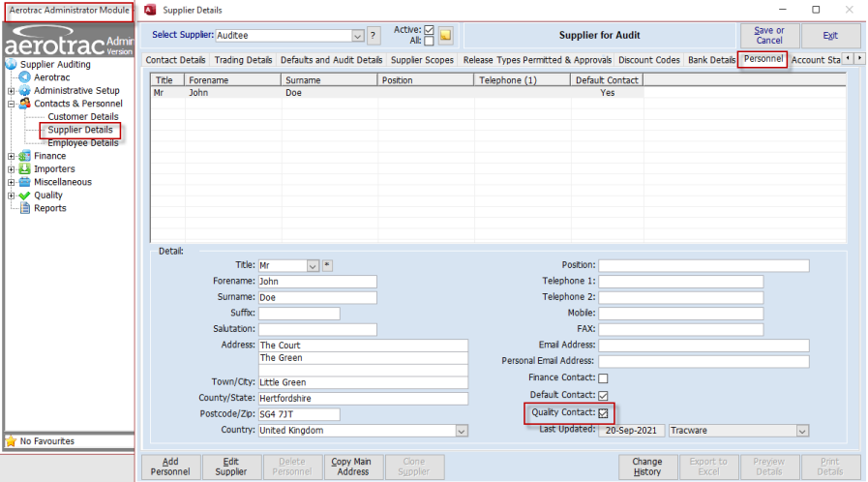This screenshot has height=482, width=868.
Task: Click the Reports document icon
Action: pyautogui.click(x=25, y=208)
